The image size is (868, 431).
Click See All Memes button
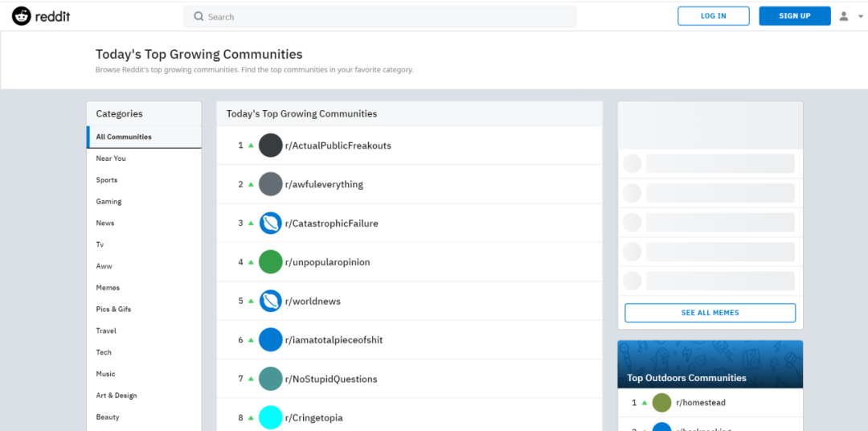click(x=710, y=313)
